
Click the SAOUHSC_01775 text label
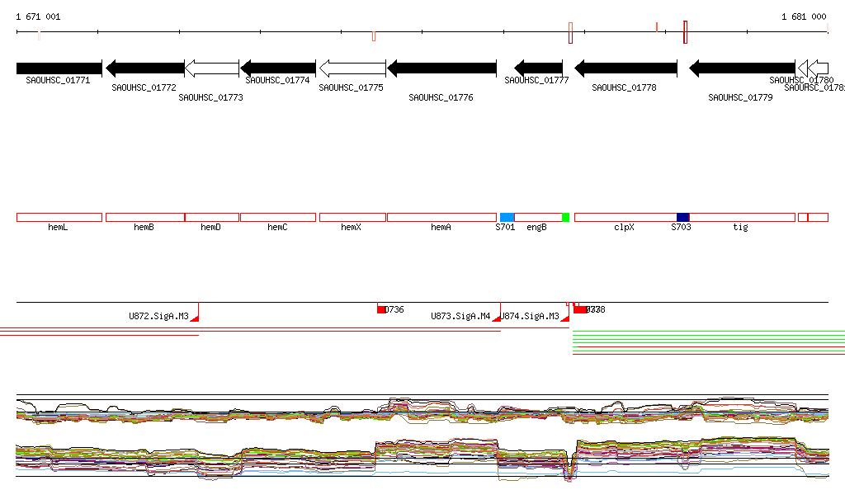coord(351,87)
